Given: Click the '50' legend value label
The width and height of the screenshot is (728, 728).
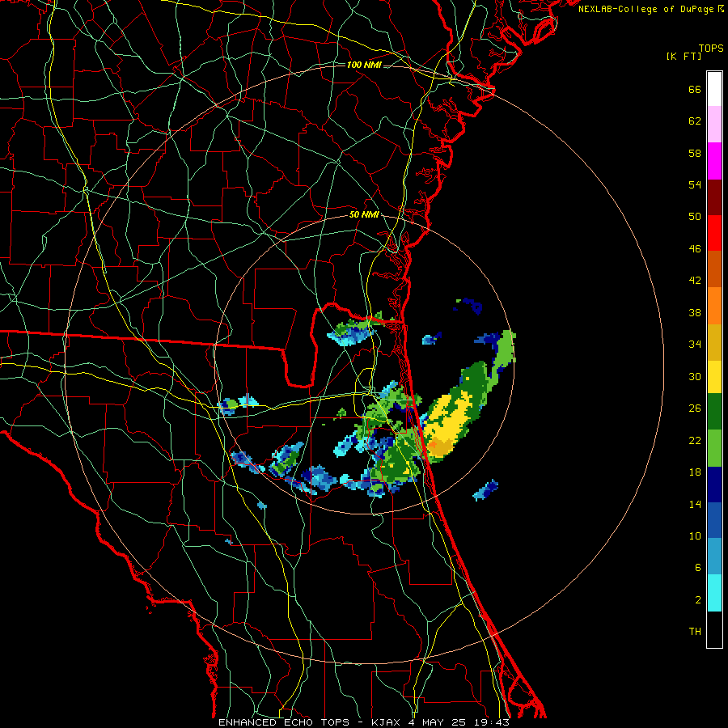Looking at the screenshot, I should click(x=695, y=217).
